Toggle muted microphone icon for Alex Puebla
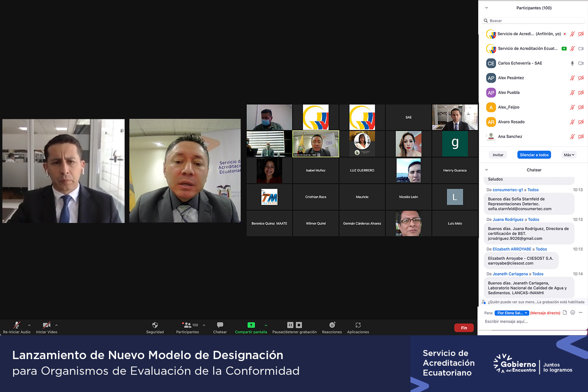This screenshot has height=392, width=588. pos(572,93)
